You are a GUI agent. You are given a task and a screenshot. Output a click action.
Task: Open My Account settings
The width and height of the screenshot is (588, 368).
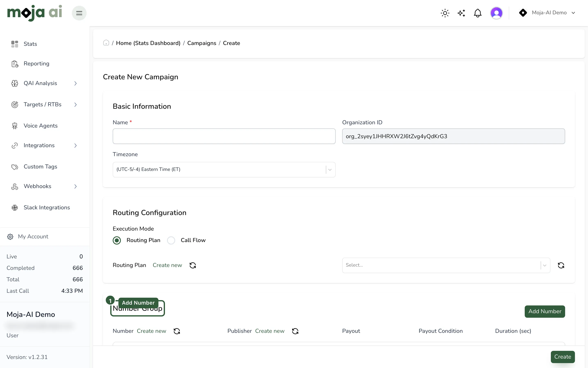pyautogui.click(x=33, y=237)
